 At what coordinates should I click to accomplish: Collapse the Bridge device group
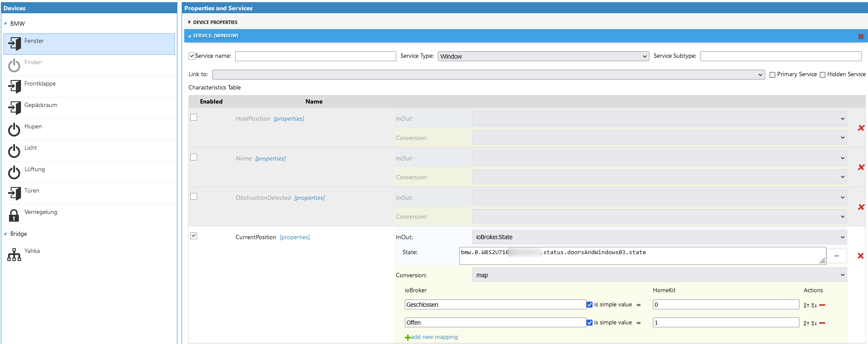coord(5,234)
